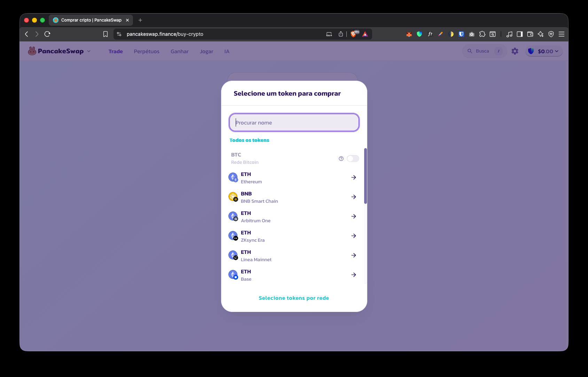Click the arrow for BNB Smart Chain

click(354, 197)
